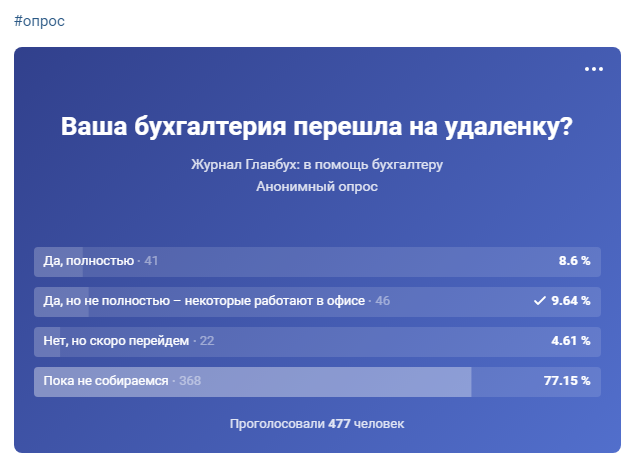636x460 pixels.
Task: Open 'Проголосовали 477 человек' voters summary
Action: (x=317, y=424)
